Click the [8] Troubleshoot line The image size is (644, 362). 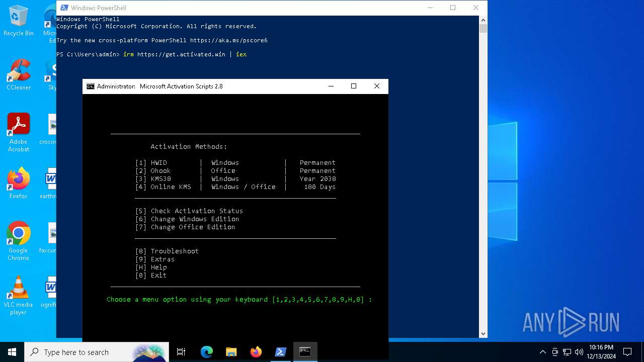(167, 251)
